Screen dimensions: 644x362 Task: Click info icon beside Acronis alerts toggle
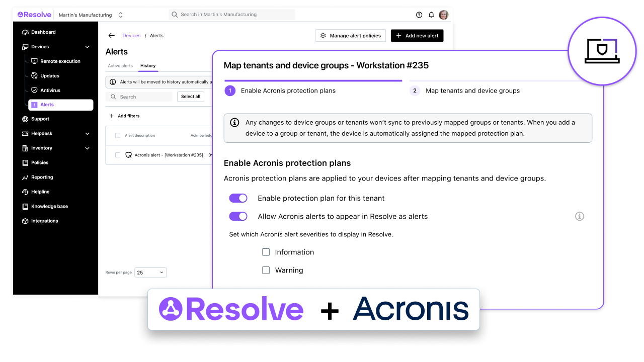[580, 217]
